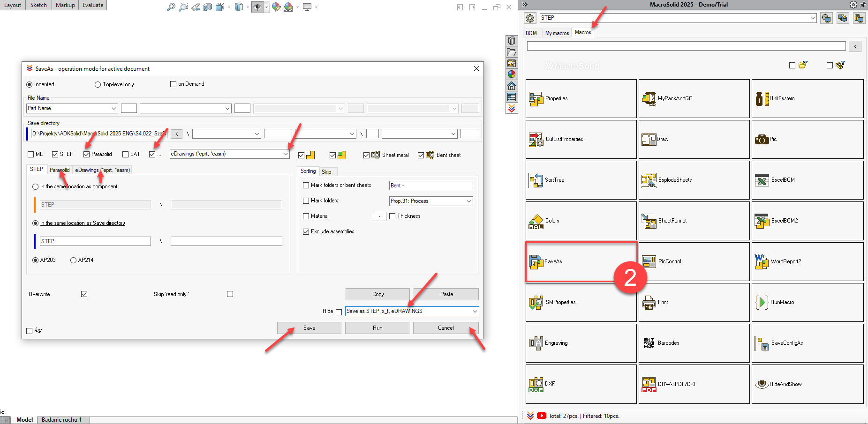The width and height of the screenshot is (868, 424).
Task: Click the Bent - prefix field
Action: click(x=431, y=186)
